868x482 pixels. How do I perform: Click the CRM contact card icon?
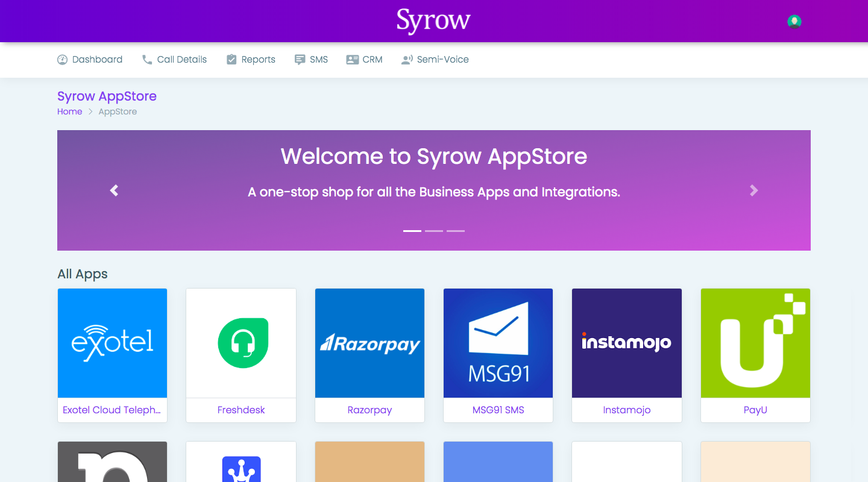(353, 60)
